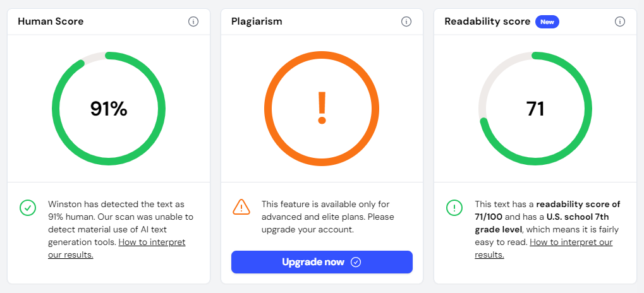Click the 71 readability number
Viewport: 644px width, 293px height.
[x=535, y=109]
